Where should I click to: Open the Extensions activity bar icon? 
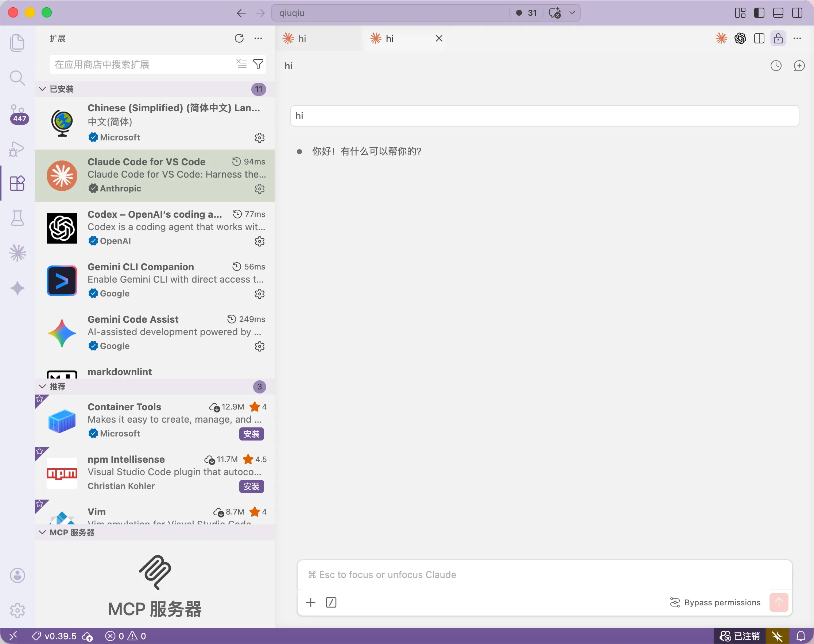pos(17,183)
